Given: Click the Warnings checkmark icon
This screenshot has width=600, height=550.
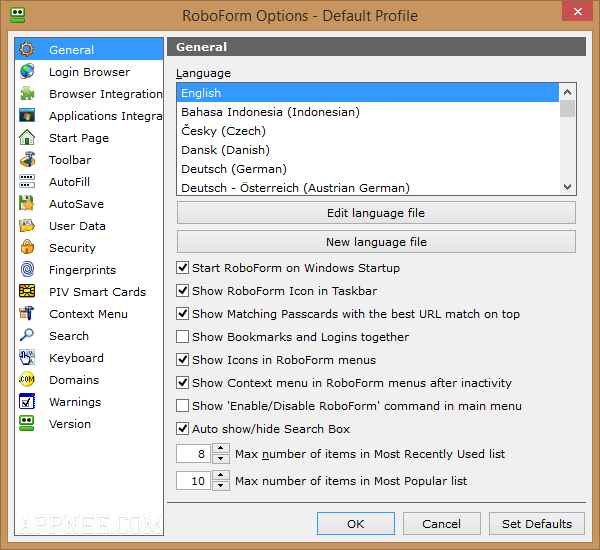Looking at the screenshot, I should 27,401.
